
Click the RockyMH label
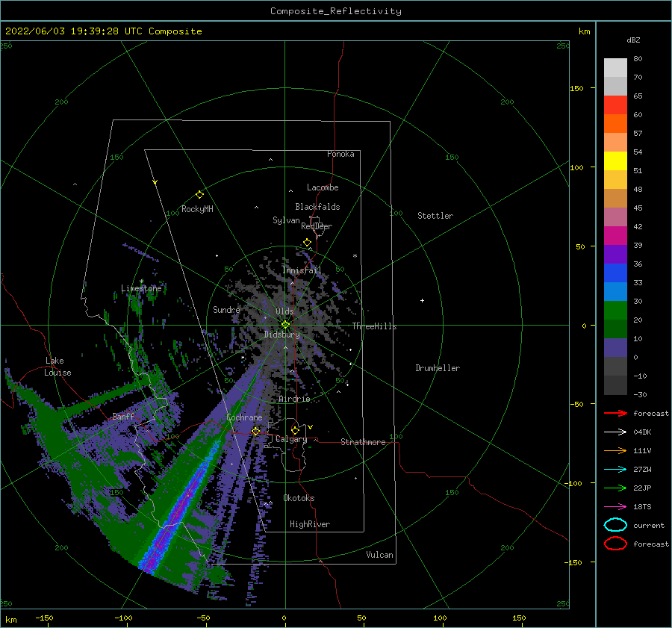(x=197, y=209)
